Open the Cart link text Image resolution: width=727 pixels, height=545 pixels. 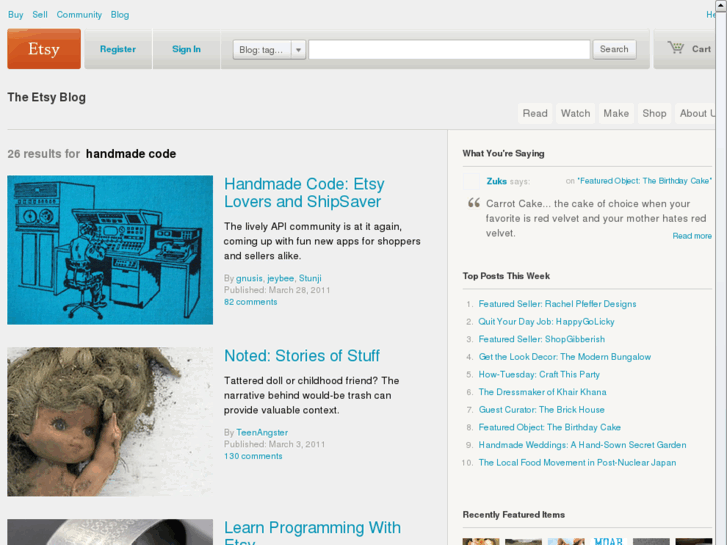click(x=701, y=49)
